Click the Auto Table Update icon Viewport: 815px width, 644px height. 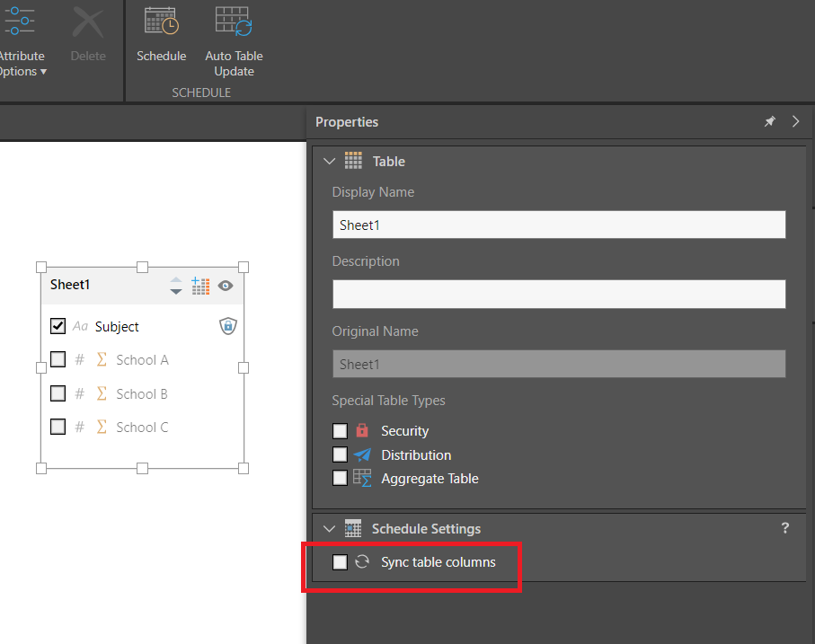pyautogui.click(x=234, y=22)
